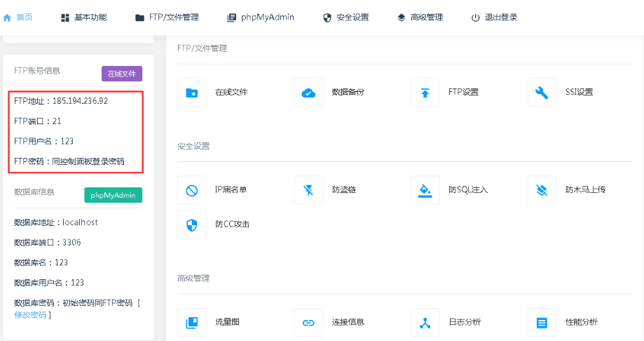Open the 基本功能 menu
Image resolution: width=644 pixels, height=341 pixels.
click(x=90, y=18)
